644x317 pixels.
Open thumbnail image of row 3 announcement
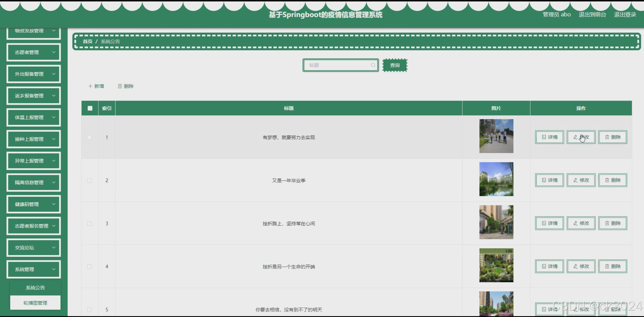click(496, 222)
